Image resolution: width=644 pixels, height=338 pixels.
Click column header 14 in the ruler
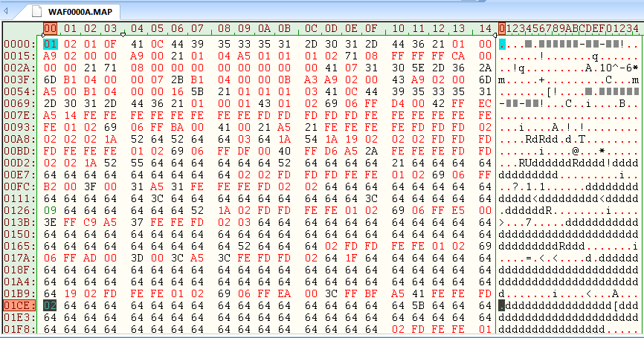[x=484, y=29]
